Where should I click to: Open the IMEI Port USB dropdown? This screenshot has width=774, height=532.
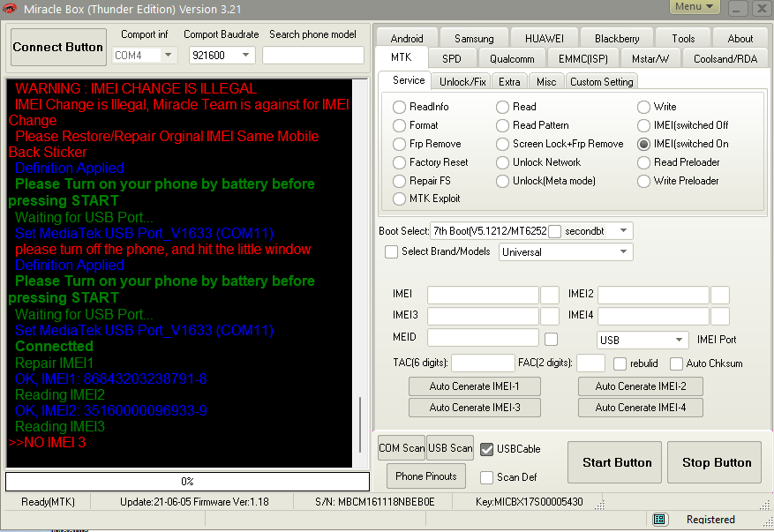(x=680, y=340)
